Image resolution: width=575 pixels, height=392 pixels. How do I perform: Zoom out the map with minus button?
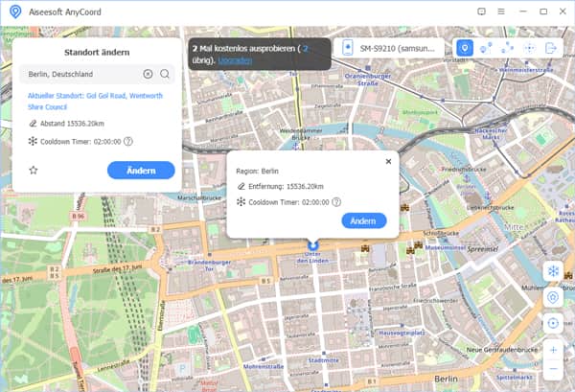click(552, 369)
